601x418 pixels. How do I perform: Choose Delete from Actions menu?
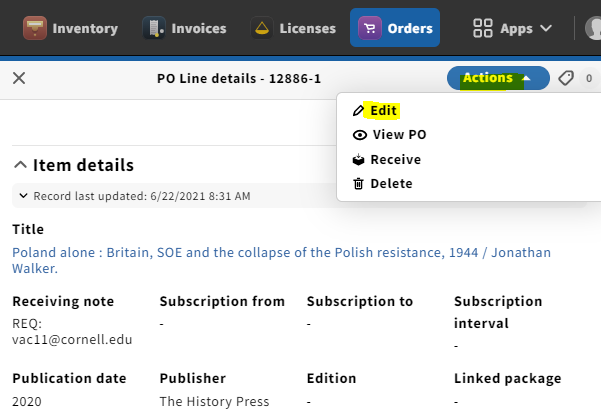click(x=391, y=184)
